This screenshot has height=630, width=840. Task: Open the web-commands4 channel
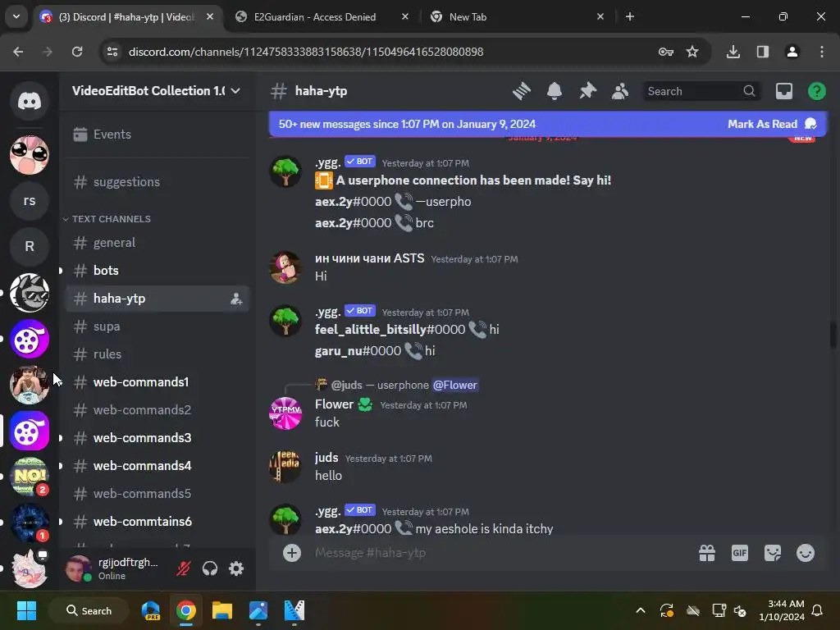point(157,466)
